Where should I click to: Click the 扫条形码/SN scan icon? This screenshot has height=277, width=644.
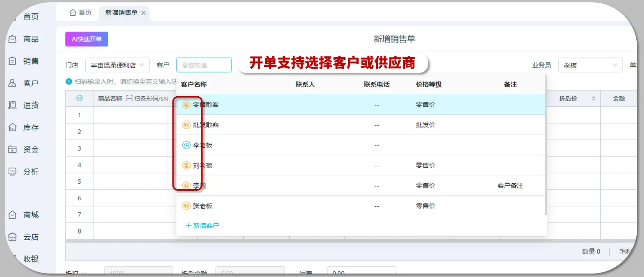pyautogui.click(x=129, y=99)
